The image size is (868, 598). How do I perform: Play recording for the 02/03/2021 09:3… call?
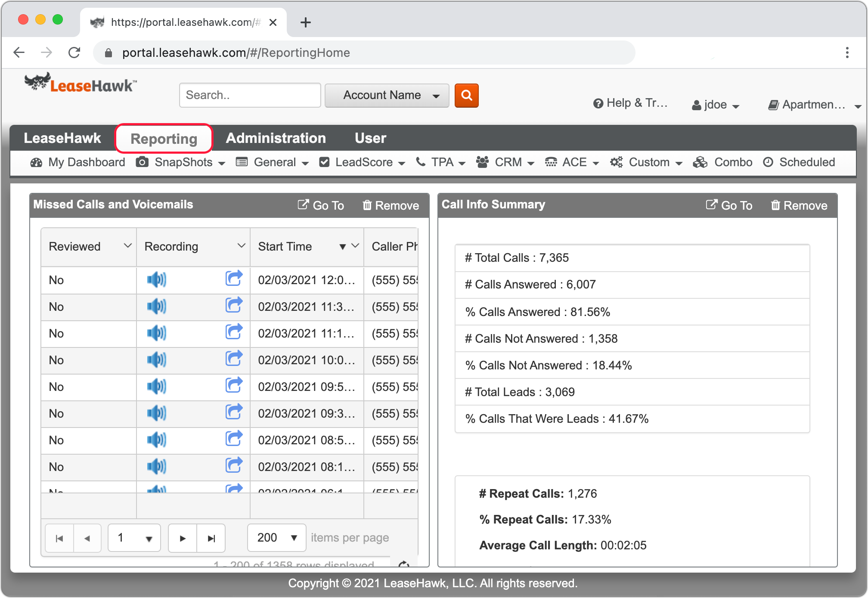coord(156,413)
